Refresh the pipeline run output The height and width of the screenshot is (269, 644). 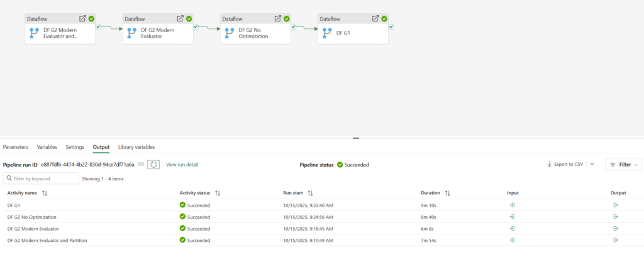(153, 165)
